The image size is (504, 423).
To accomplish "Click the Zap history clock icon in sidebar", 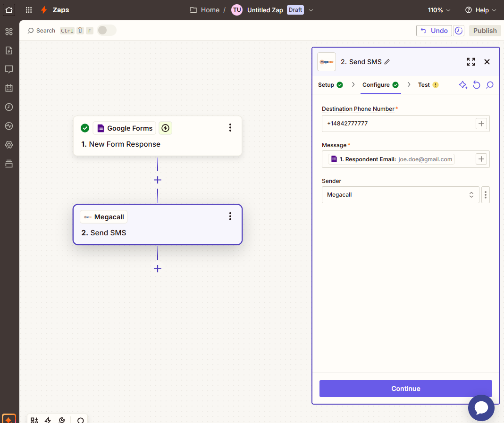I will click(9, 107).
